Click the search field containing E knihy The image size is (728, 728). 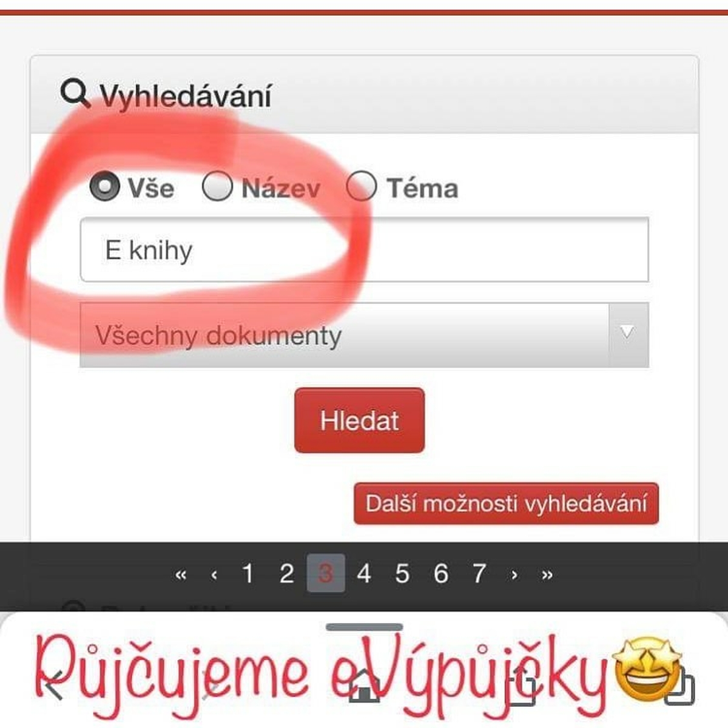click(x=364, y=249)
